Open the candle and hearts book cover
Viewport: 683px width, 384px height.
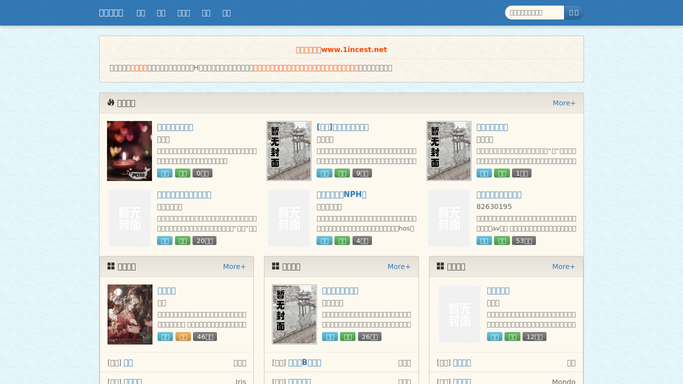(129, 151)
